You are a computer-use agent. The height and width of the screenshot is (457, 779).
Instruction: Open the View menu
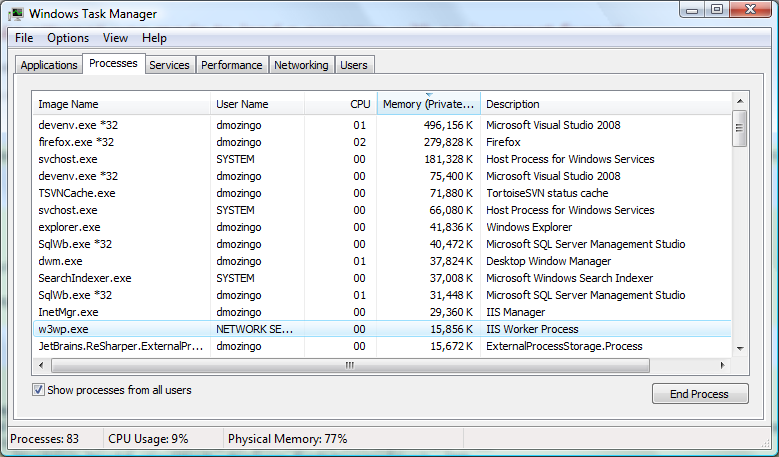115,38
